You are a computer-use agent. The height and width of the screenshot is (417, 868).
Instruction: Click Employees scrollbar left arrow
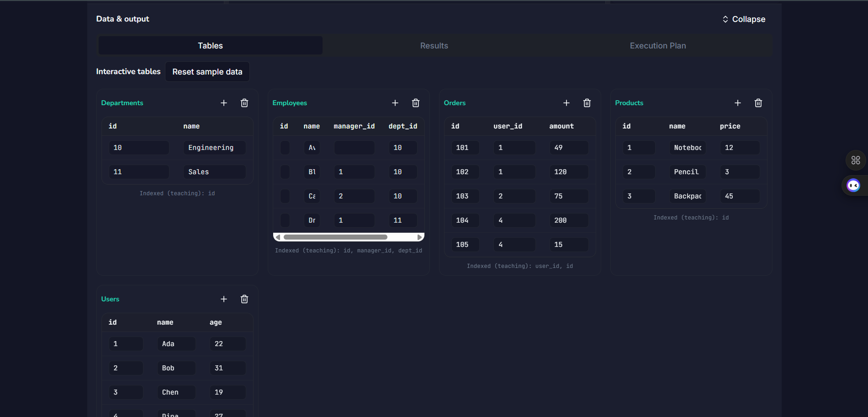tap(278, 237)
